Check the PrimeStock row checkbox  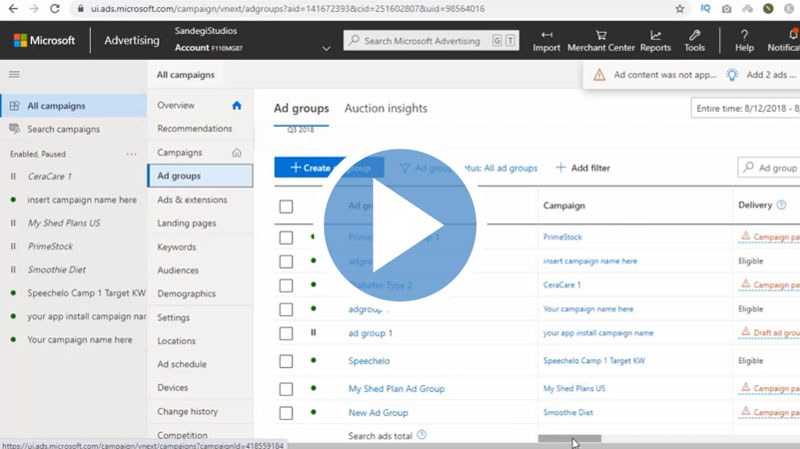pyautogui.click(x=286, y=237)
